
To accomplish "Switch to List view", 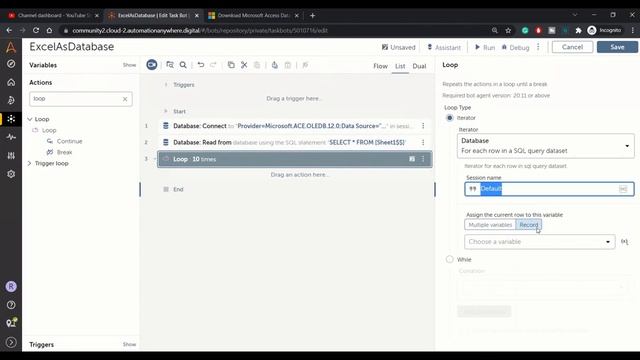I will coord(400,66).
